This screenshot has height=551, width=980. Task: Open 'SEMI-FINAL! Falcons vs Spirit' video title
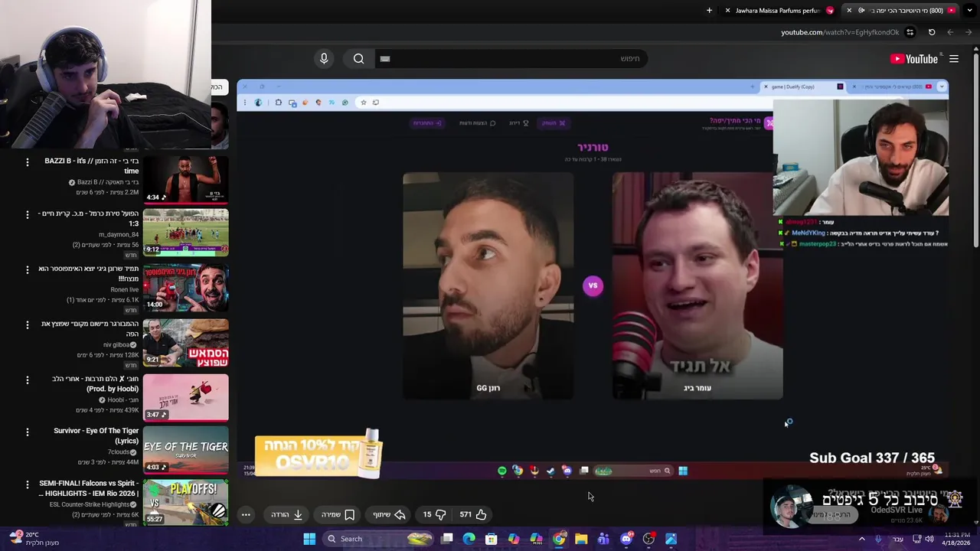point(88,488)
